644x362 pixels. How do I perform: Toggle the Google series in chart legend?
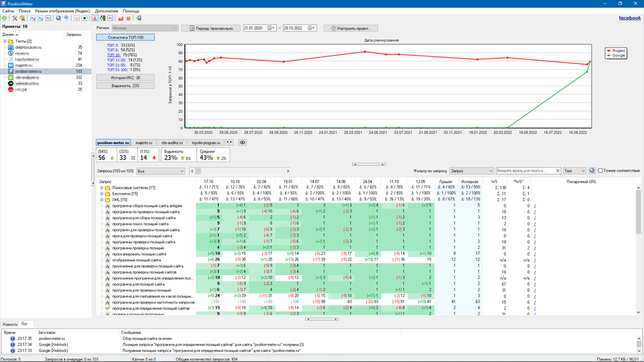616,55
